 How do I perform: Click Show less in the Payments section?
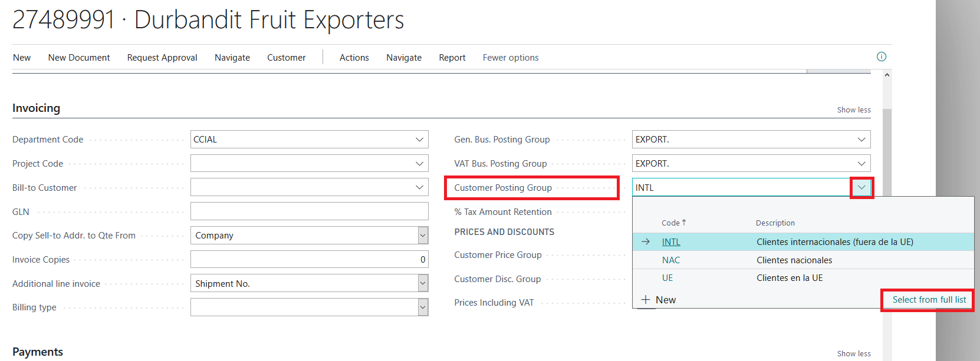854,354
